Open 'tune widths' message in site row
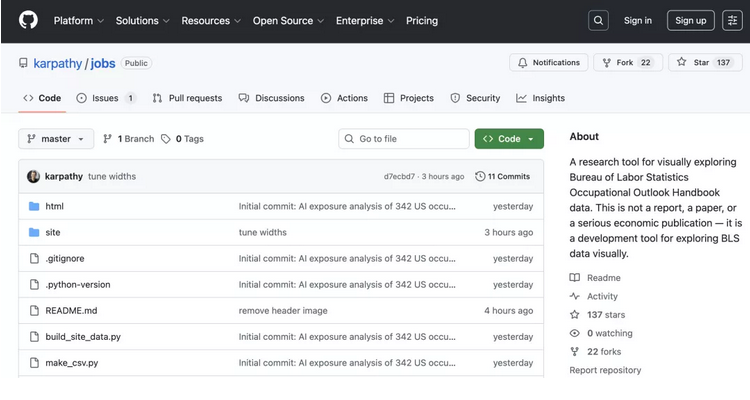The height and width of the screenshot is (400, 750). click(x=263, y=232)
